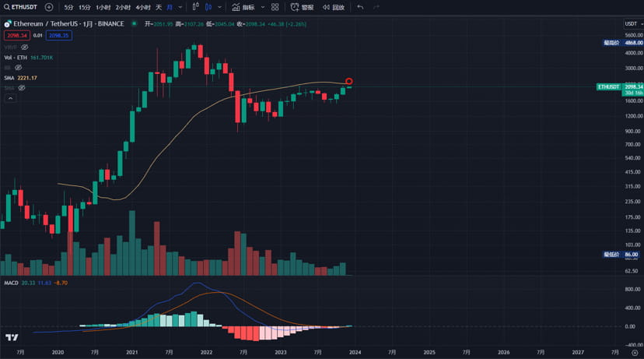Switch to the 5分 timeframe
The width and height of the screenshot is (644, 359).
click(68, 8)
